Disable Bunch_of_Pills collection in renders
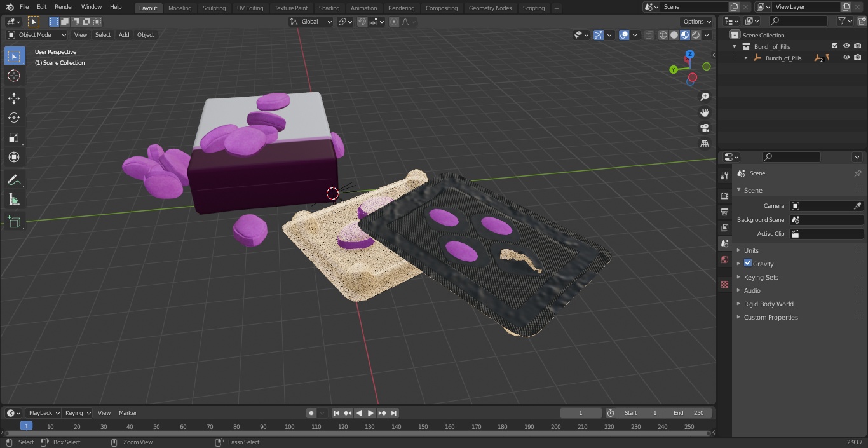Image resolution: width=868 pixels, height=448 pixels. pyautogui.click(x=858, y=46)
